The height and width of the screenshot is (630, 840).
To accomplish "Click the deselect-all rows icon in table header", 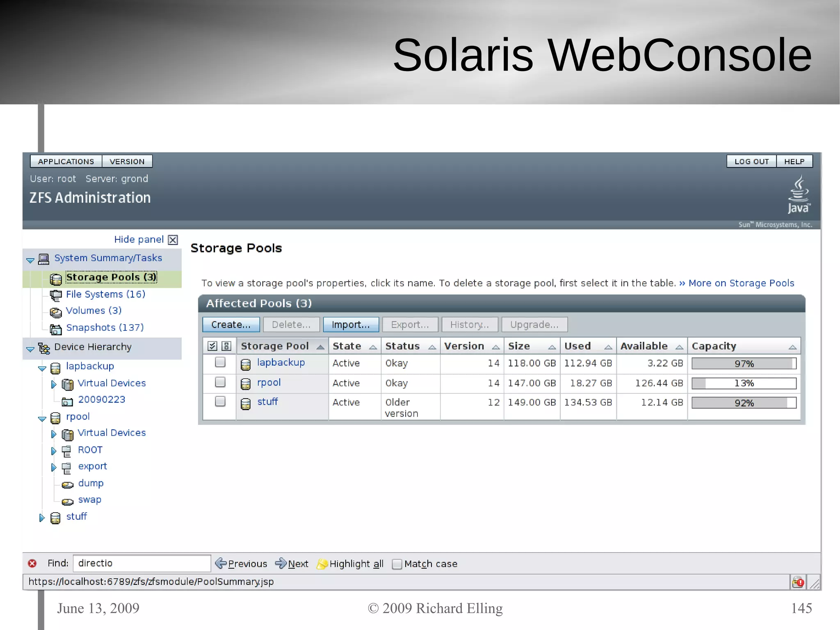I will click(226, 346).
